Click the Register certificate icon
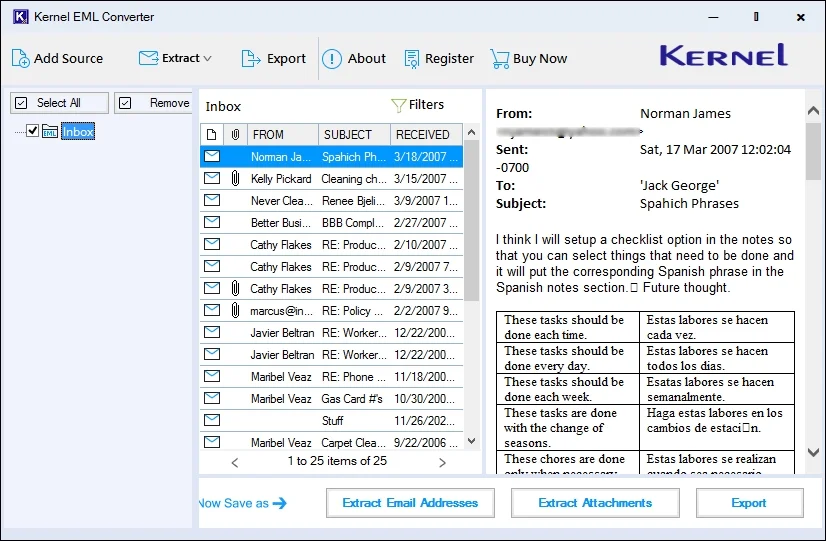 pyautogui.click(x=412, y=59)
